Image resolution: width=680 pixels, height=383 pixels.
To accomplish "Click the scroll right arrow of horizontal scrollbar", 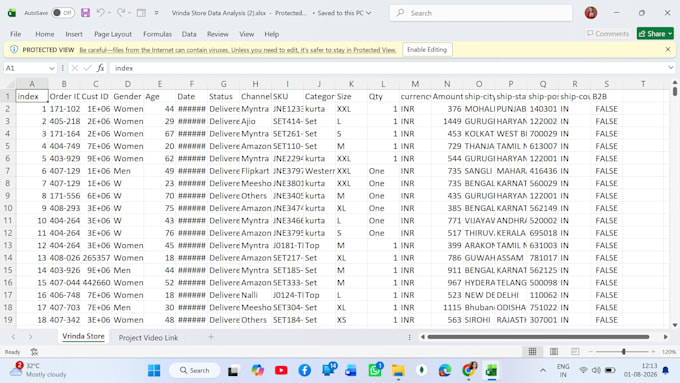I will [x=666, y=337].
